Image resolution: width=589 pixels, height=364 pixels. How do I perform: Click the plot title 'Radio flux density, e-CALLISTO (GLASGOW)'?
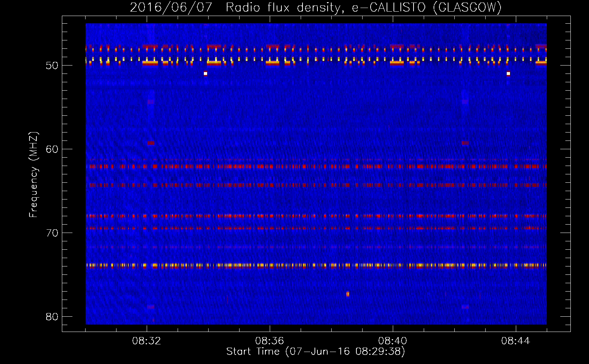364,8
